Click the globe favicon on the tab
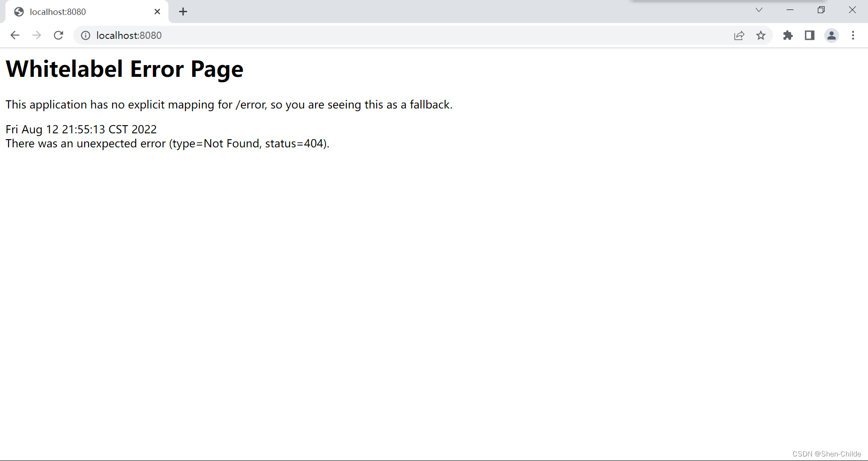Screen dimensions: 868x461 [19, 12]
